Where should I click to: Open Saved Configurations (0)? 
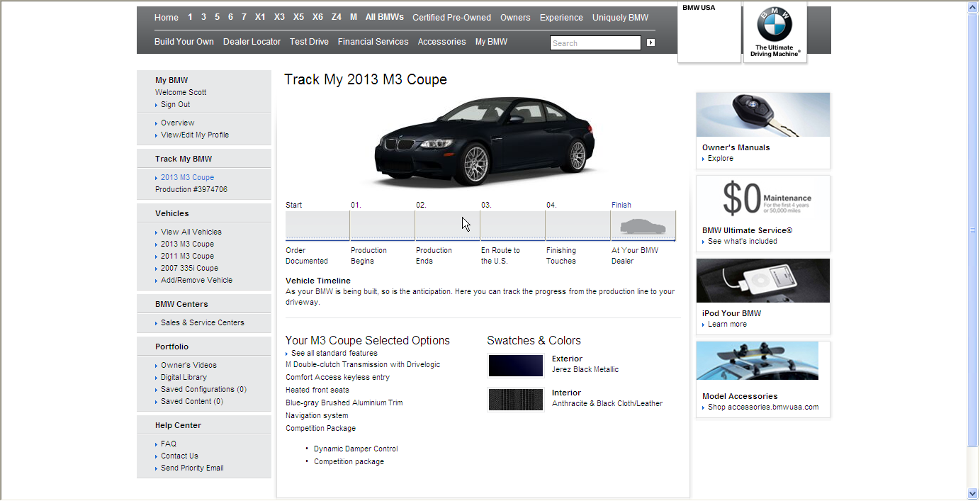click(203, 389)
